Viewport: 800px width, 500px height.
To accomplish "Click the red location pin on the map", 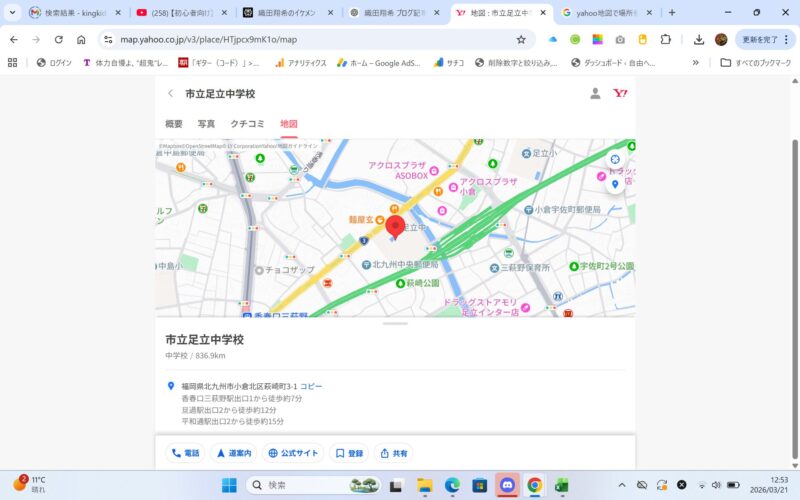I will pyautogui.click(x=395, y=226).
